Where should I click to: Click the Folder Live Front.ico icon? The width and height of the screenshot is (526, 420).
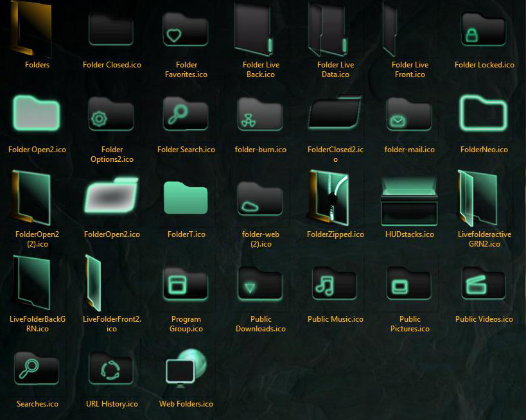390,29
